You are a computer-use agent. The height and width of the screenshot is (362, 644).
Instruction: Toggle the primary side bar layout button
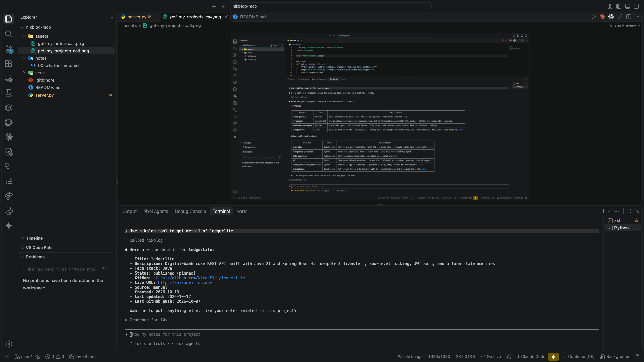[x=619, y=6]
